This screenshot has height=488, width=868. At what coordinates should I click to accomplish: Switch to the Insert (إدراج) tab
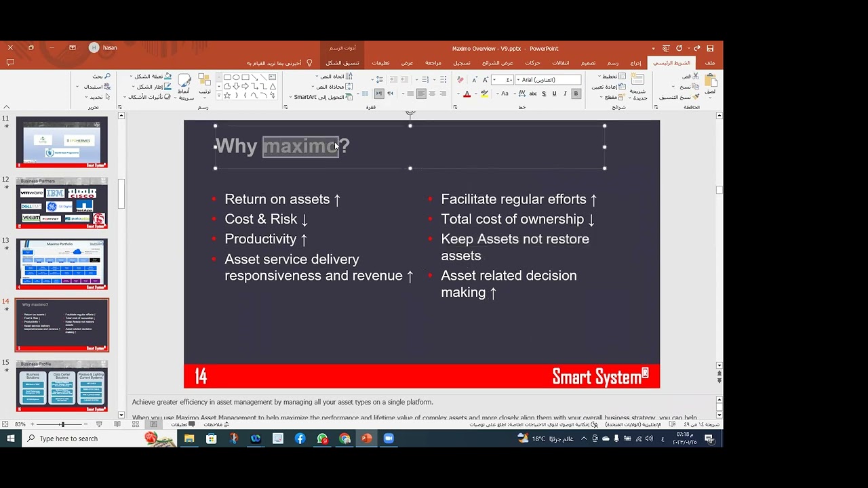point(635,63)
